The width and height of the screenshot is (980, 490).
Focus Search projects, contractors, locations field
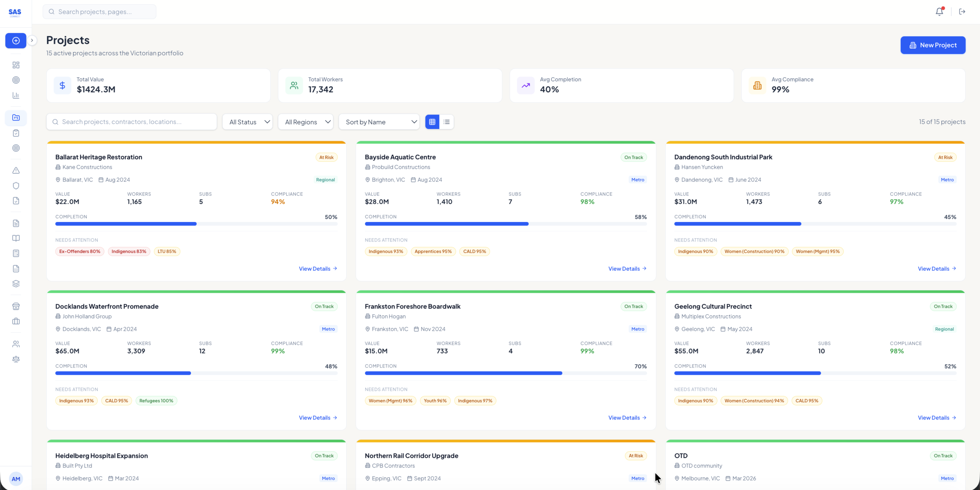pyautogui.click(x=132, y=122)
